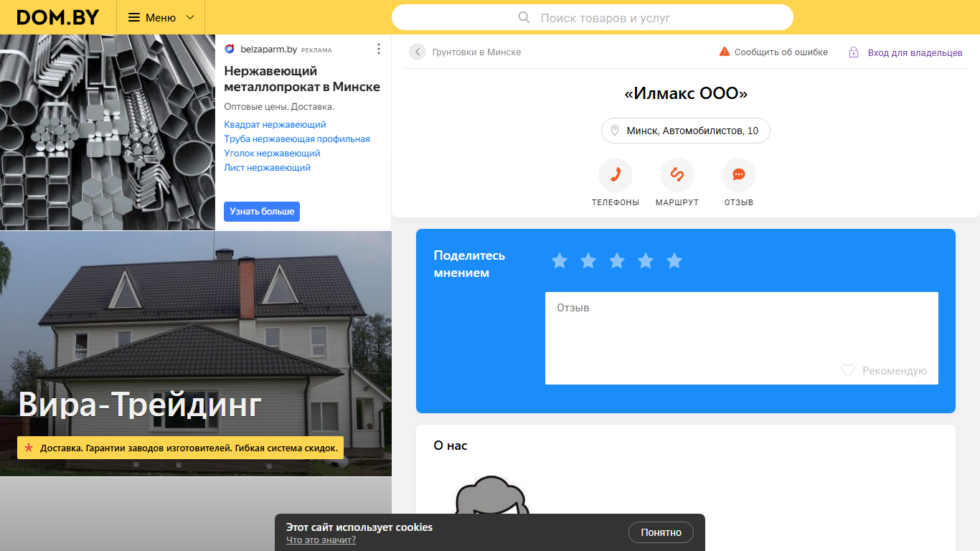
Task: Click the yellow Доставка. Гарантии заводов label
Action: pyautogui.click(x=180, y=448)
